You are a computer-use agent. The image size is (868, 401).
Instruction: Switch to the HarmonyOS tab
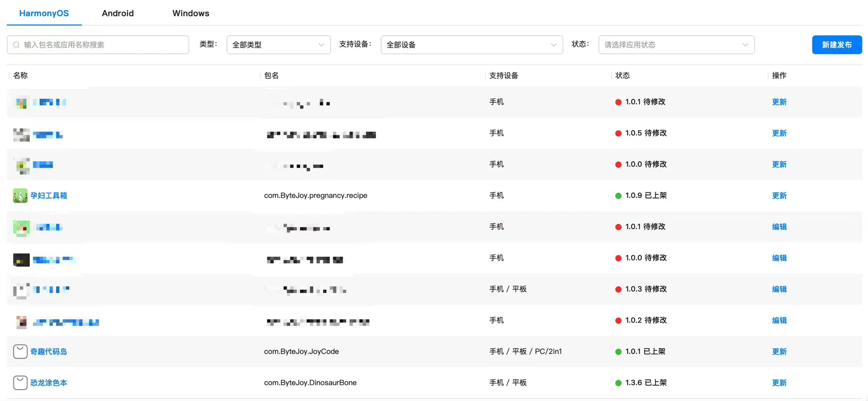pos(44,13)
